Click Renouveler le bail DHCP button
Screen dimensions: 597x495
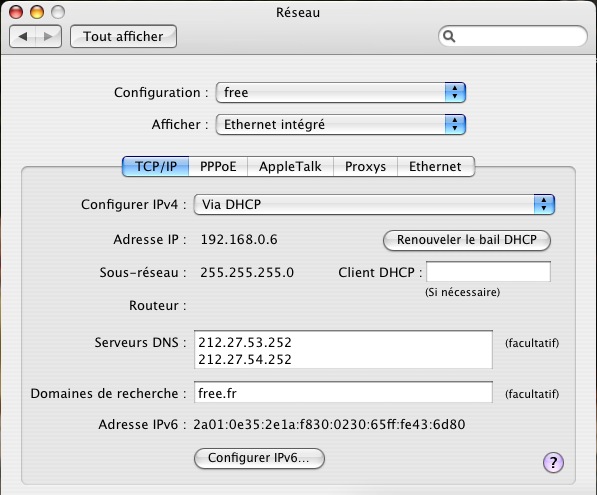[467, 240]
